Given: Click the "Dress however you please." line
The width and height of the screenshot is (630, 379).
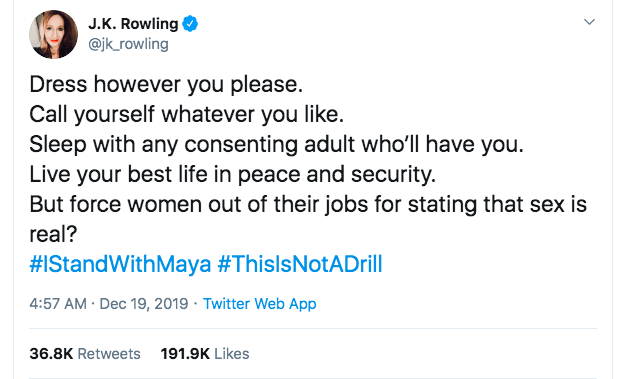Looking at the screenshot, I should 166,84.
